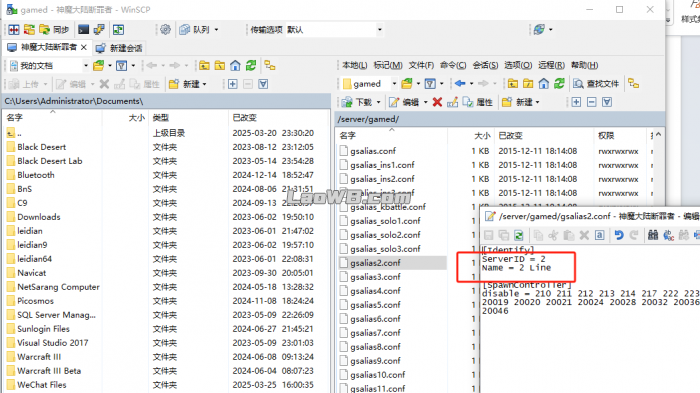Go to local root directory icon
The width and height of the screenshot is (700, 393).
(x=220, y=66)
